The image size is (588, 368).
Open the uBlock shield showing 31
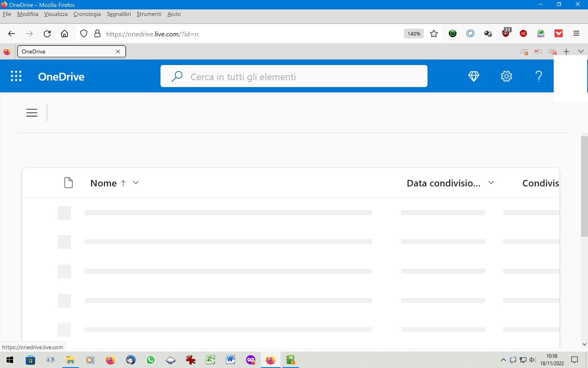click(506, 33)
